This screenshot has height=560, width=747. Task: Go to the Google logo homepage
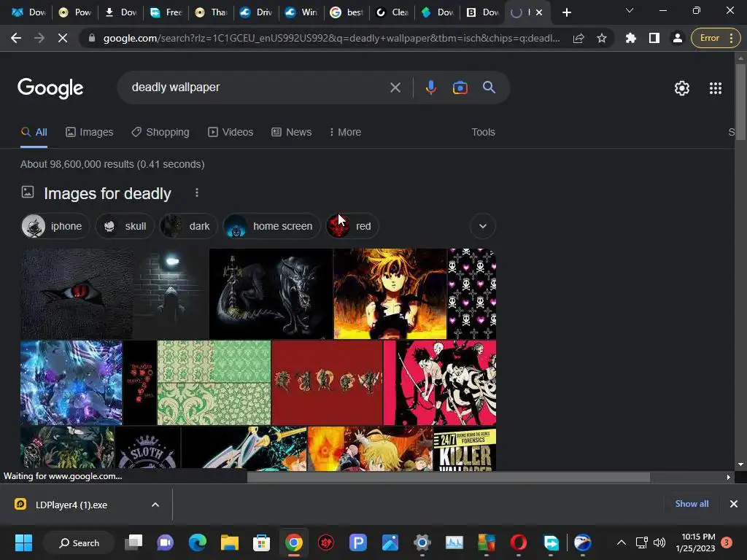pos(50,88)
